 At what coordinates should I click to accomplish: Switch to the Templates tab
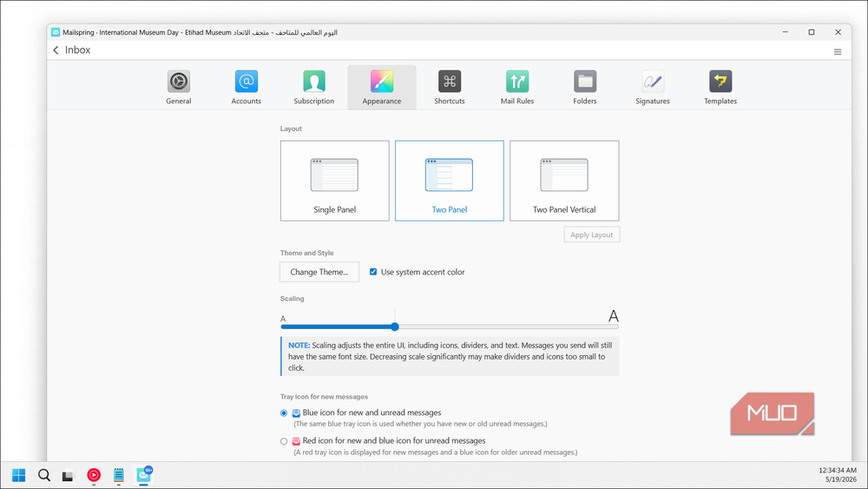point(720,88)
